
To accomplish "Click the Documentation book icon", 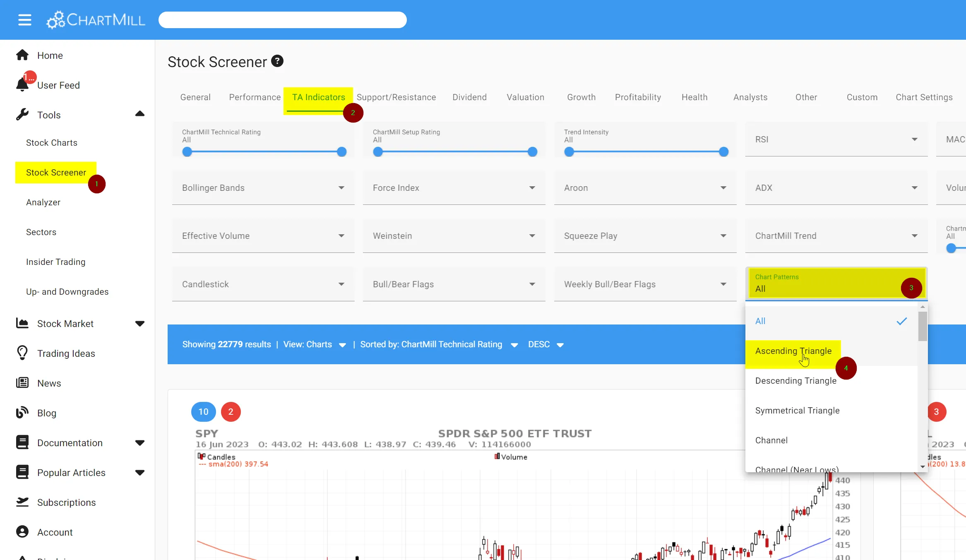I will [22, 442].
